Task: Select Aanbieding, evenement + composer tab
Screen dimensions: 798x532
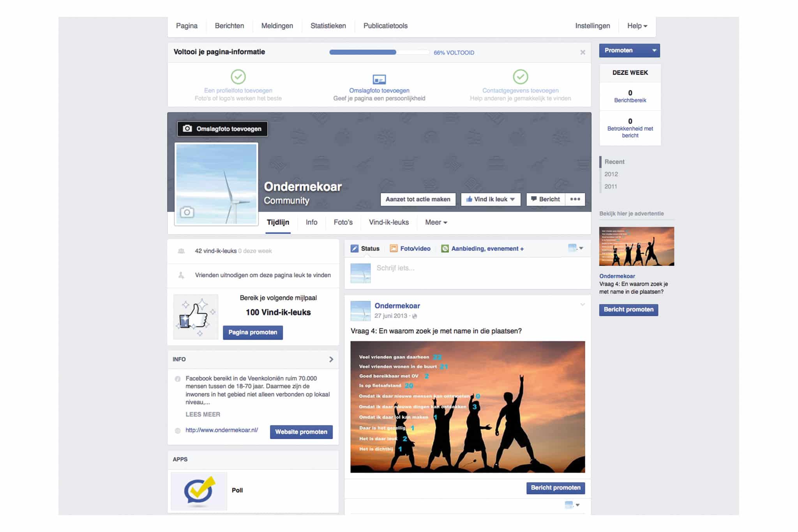Action: (x=482, y=248)
